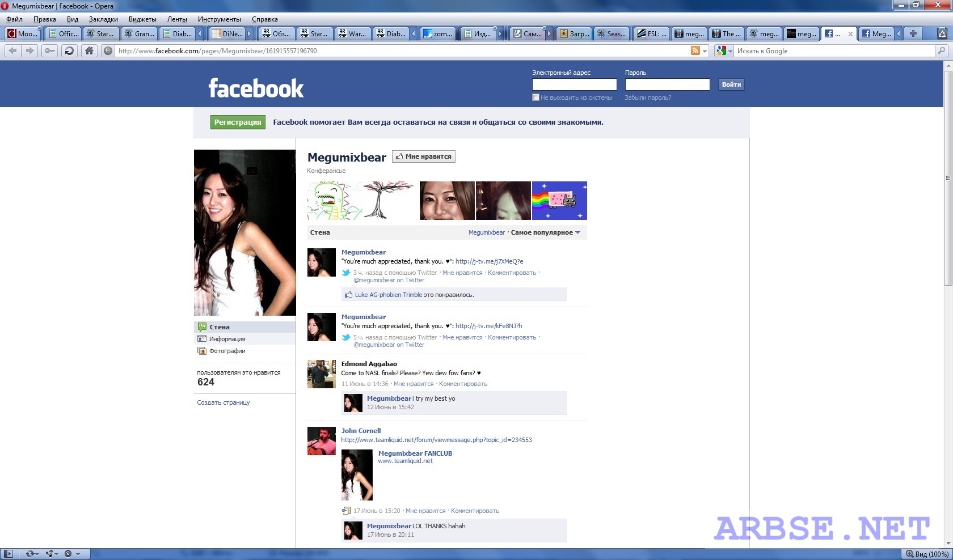Click the Фотографии icon in sidebar
This screenshot has width=953, height=560.
point(202,351)
